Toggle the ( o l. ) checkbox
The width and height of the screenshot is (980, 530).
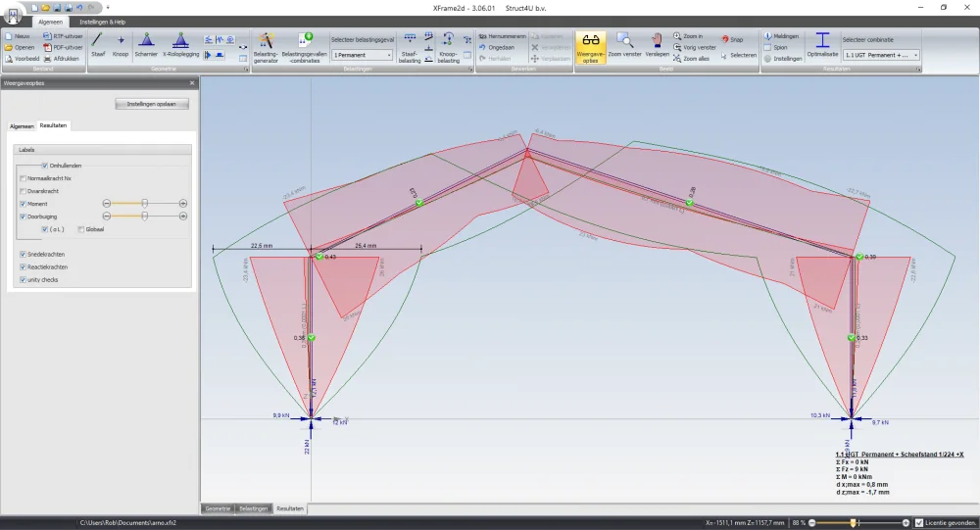point(44,229)
